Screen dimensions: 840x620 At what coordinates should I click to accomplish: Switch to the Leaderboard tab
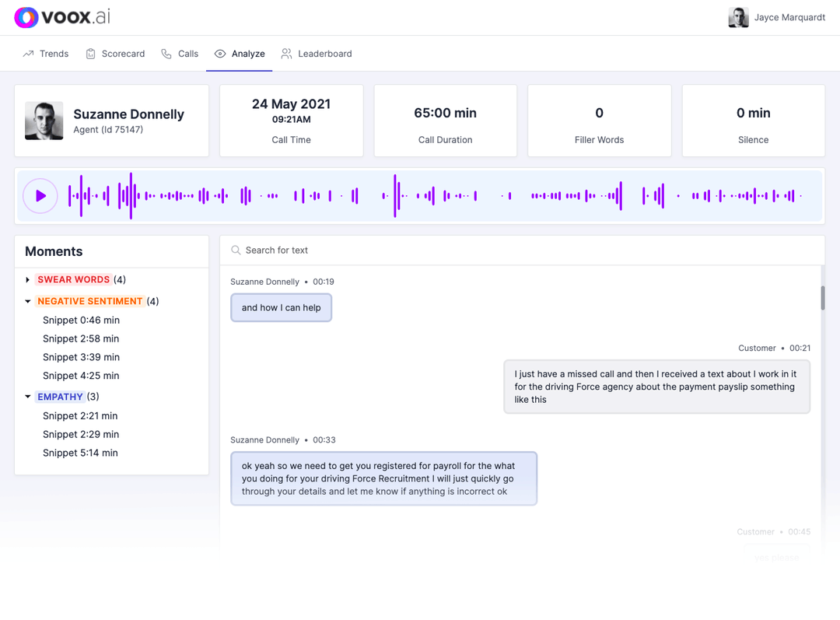(324, 54)
